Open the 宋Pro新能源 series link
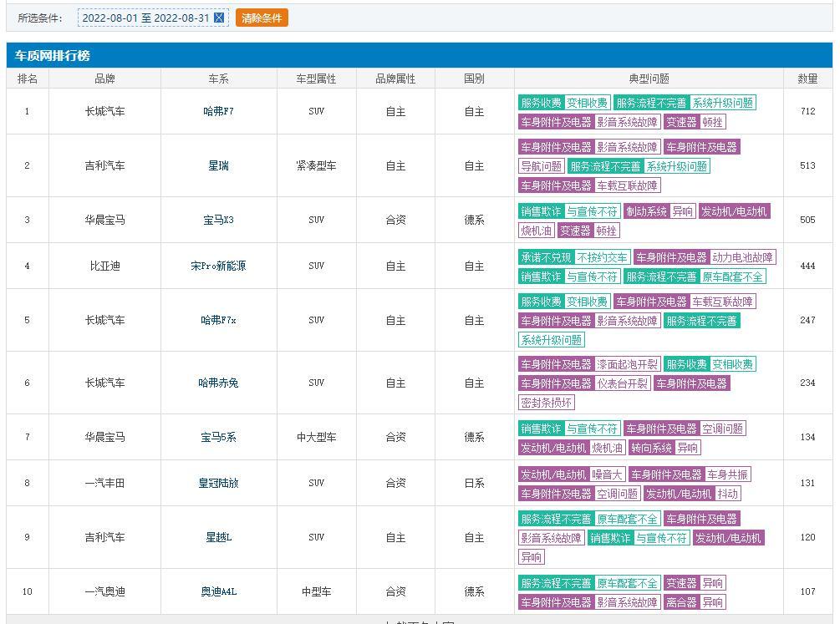 click(x=219, y=266)
